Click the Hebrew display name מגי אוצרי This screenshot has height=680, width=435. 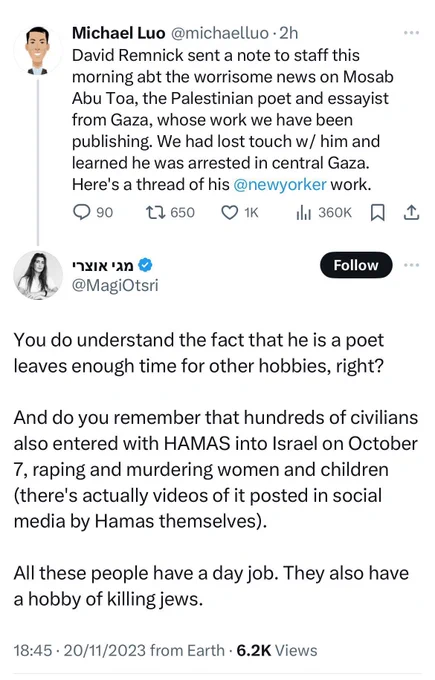pyautogui.click(x=103, y=265)
